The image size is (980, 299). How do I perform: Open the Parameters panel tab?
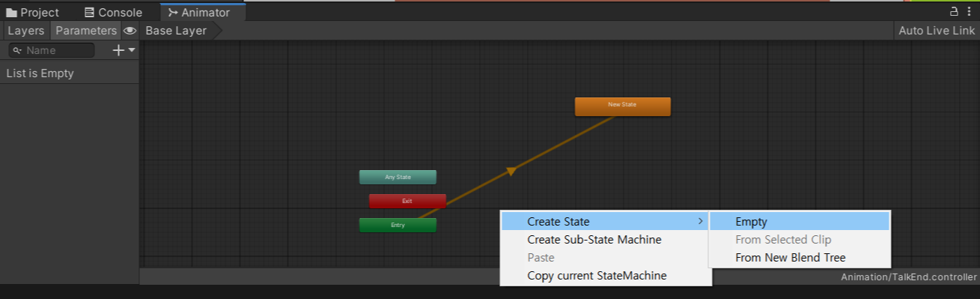[x=86, y=31]
